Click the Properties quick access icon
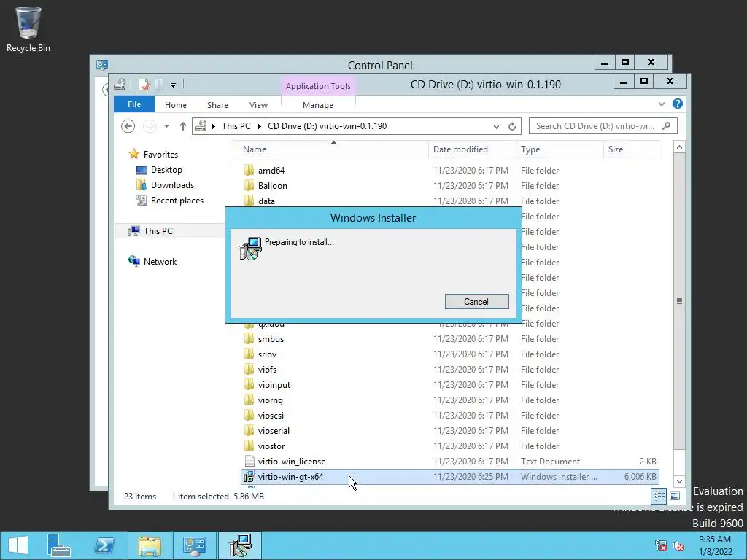The image size is (747, 560). [144, 85]
